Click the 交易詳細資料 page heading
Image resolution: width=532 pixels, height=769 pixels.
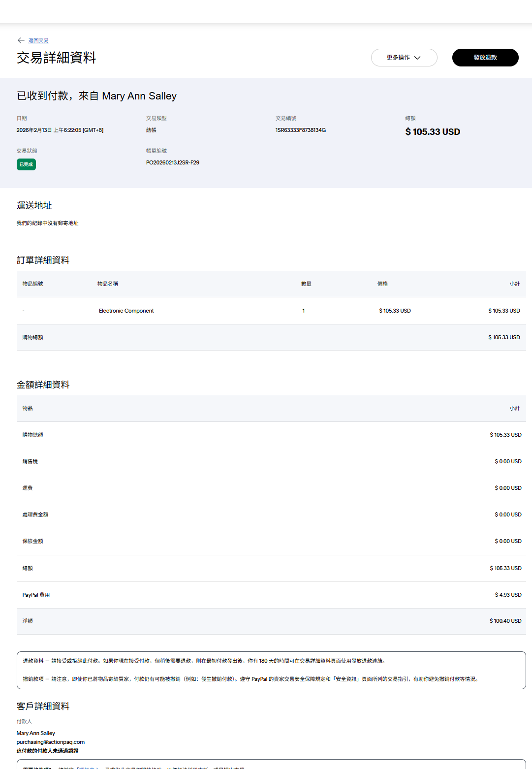56,58
